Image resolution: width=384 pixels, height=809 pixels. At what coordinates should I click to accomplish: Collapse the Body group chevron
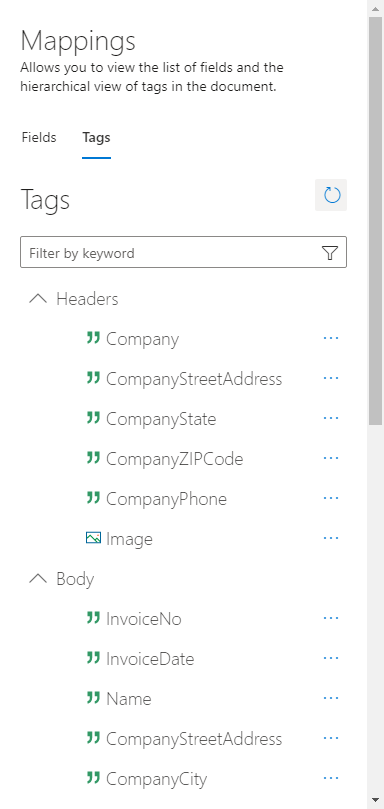click(x=38, y=578)
